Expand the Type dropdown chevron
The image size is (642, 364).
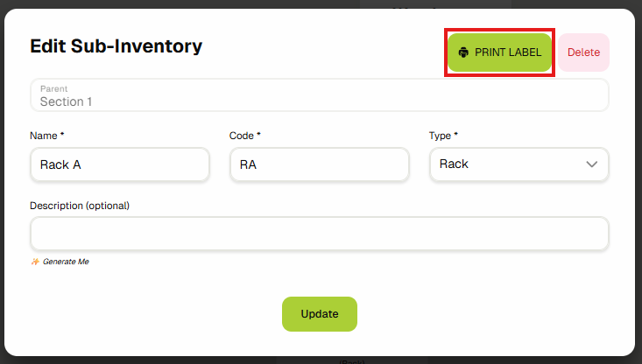pos(592,164)
